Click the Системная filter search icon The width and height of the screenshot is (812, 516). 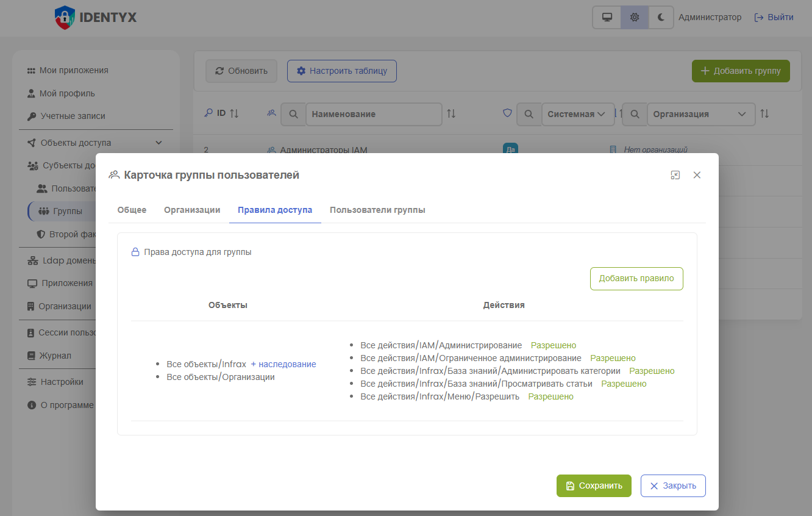point(529,114)
